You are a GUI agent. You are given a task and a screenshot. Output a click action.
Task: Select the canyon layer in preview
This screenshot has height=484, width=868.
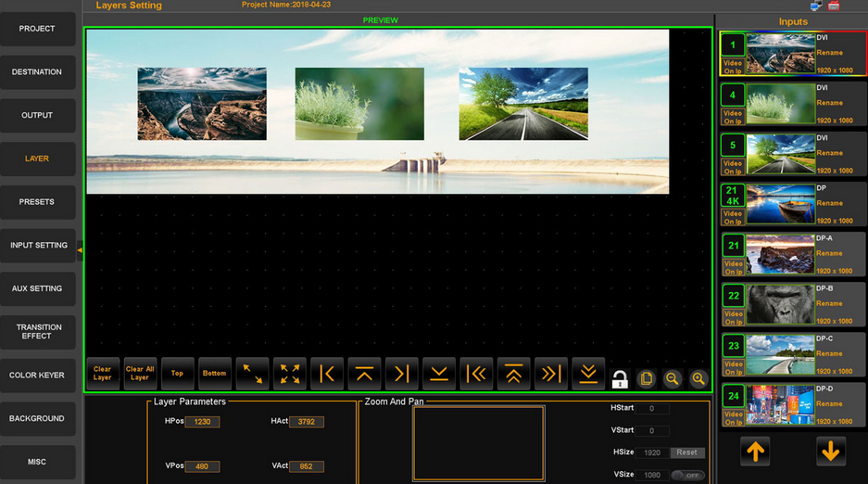[x=202, y=104]
